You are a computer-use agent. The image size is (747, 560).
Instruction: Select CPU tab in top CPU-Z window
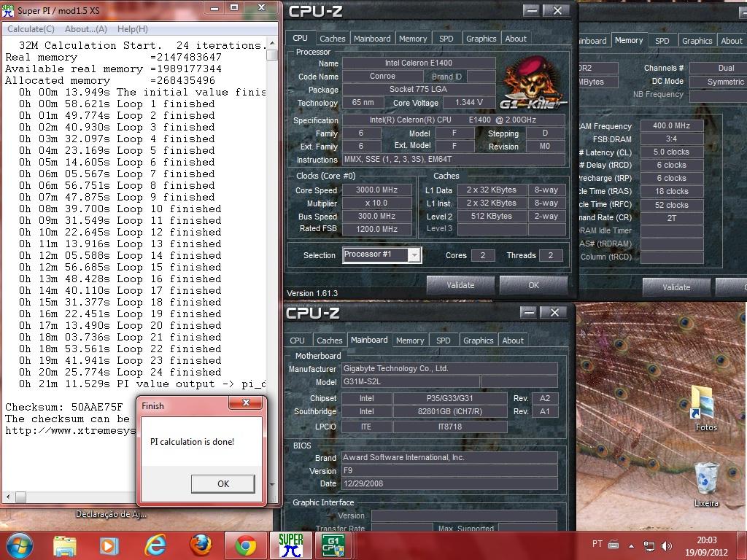tap(300, 38)
